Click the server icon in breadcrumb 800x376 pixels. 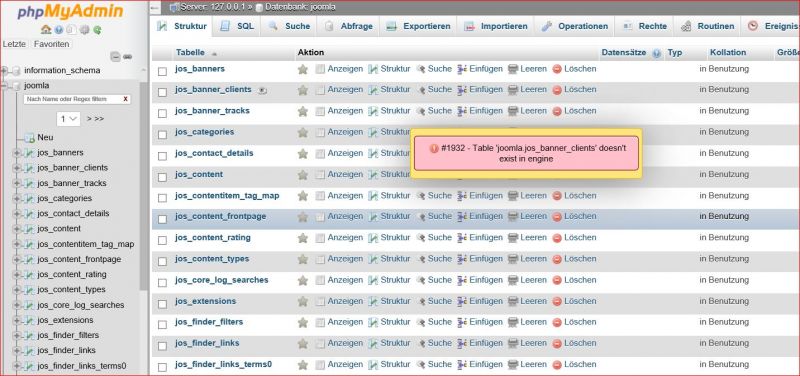click(x=174, y=8)
